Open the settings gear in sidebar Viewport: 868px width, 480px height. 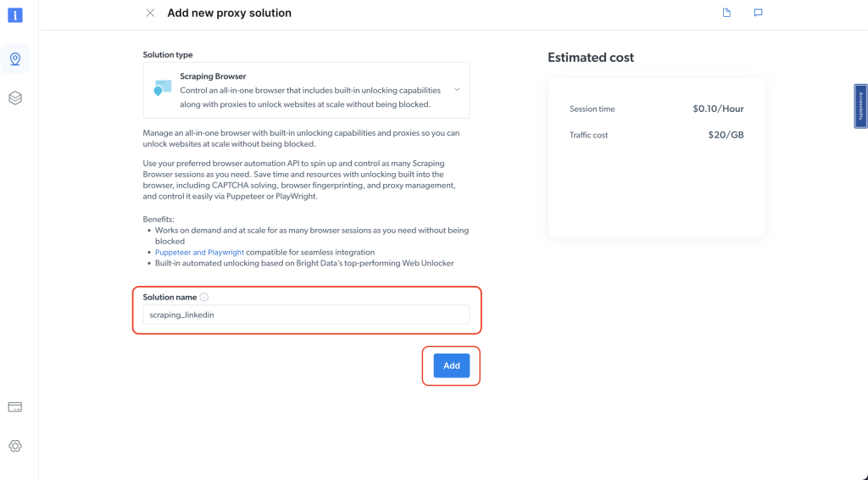(15, 446)
